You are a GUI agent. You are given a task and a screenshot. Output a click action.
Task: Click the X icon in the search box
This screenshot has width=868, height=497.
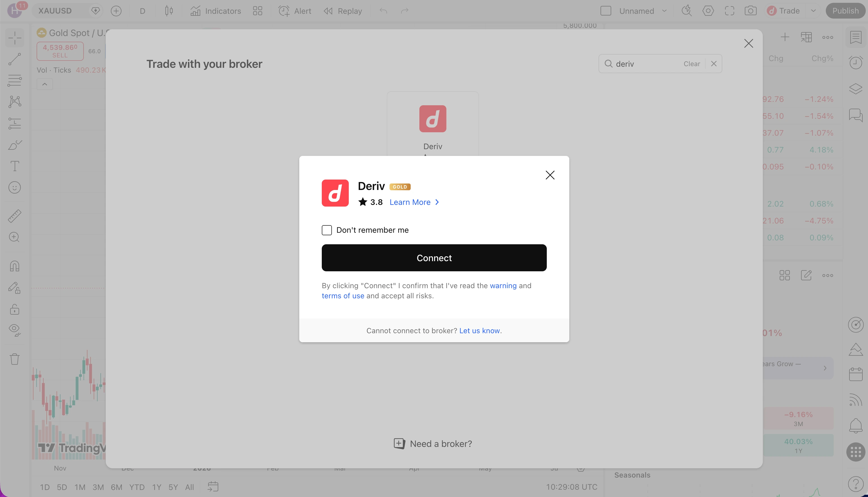[714, 64]
